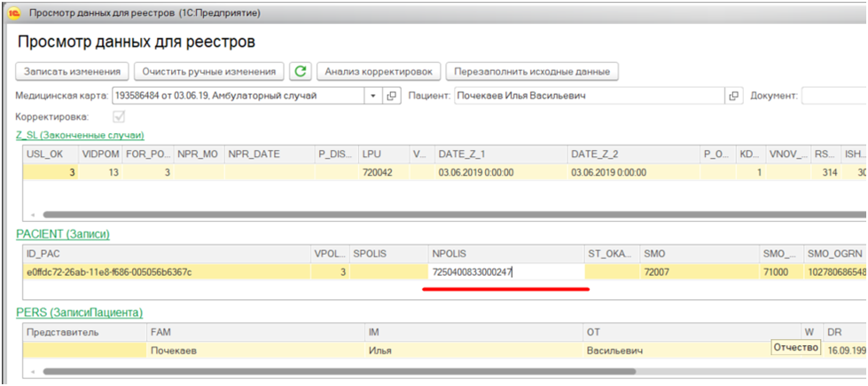Select the DATE_Z_1 column header

point(500,154)
